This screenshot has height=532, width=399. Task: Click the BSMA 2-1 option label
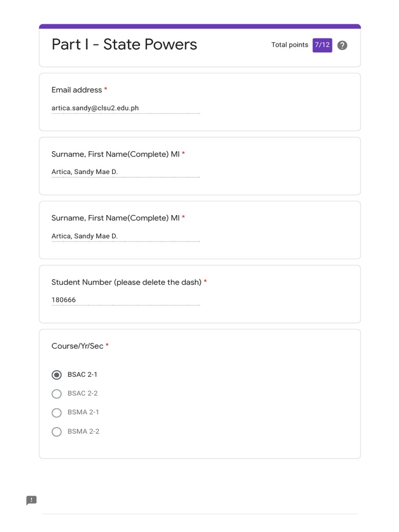click(83, 412)
